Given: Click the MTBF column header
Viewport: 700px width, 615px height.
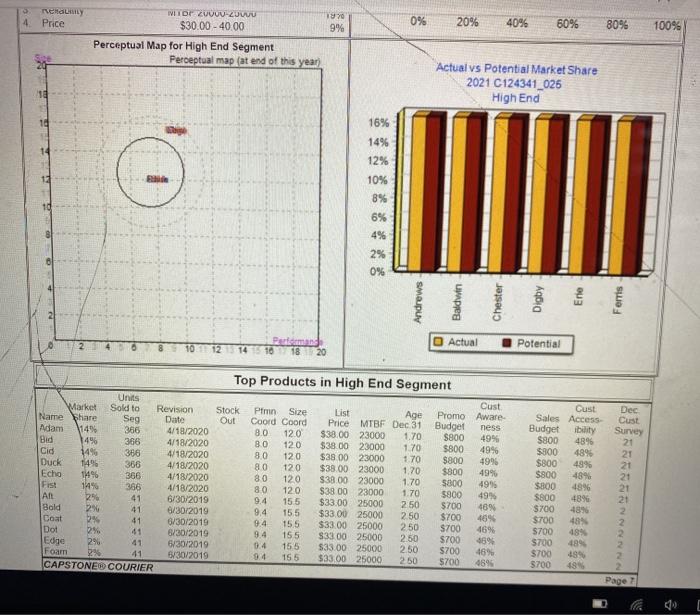Looking at the screenshot, I should (x=372, y=424).
